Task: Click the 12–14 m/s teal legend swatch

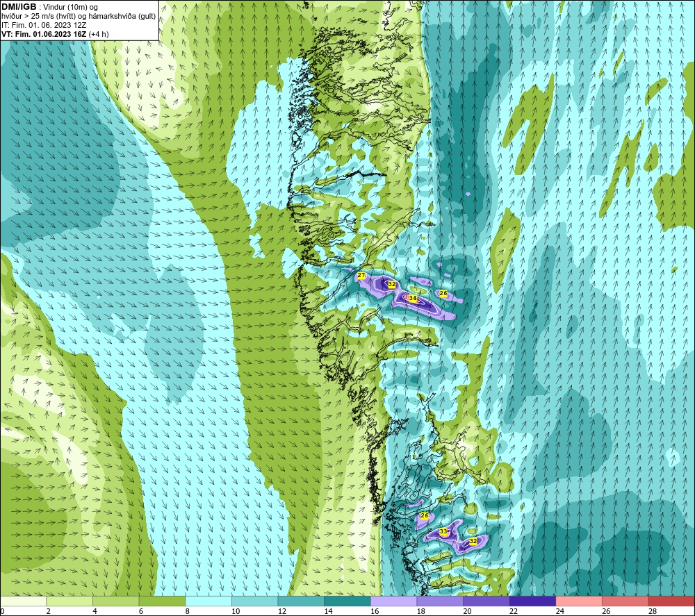Action: coord(301,601)
